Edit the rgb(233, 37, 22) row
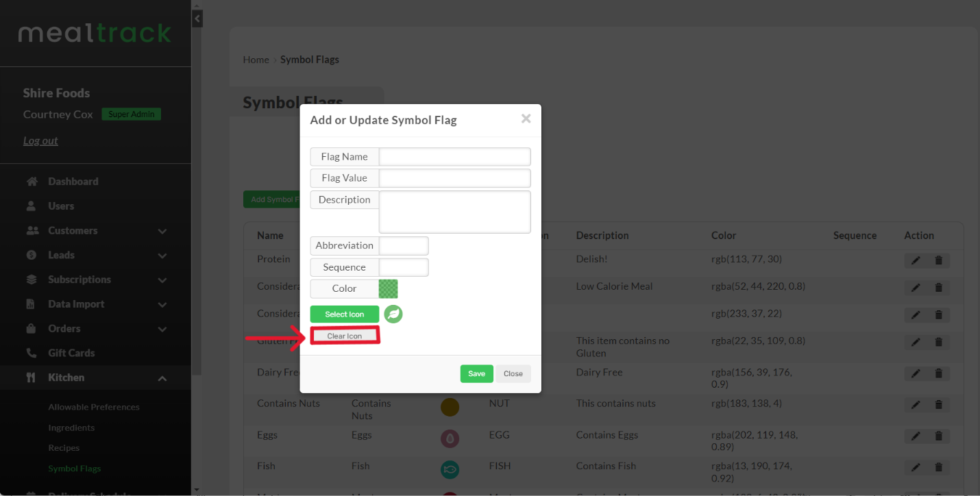Screen dimensions: 980x496 coord(916,315)
